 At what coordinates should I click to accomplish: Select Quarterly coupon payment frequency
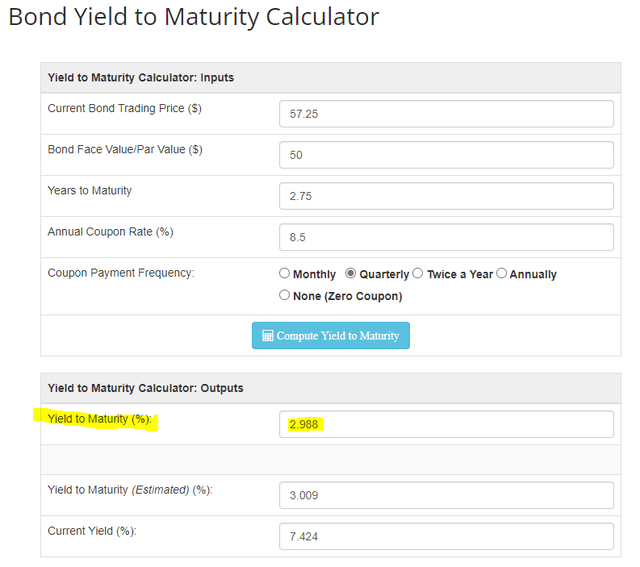(351, 273)
